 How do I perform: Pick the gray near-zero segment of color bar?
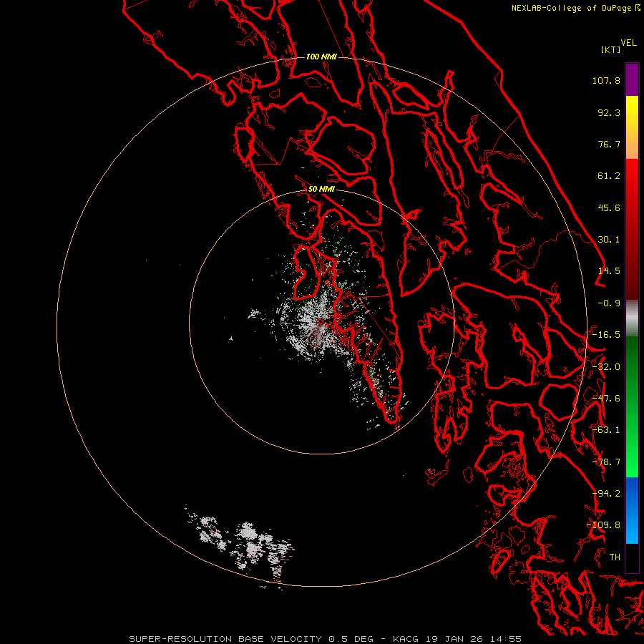coord(632,318)
